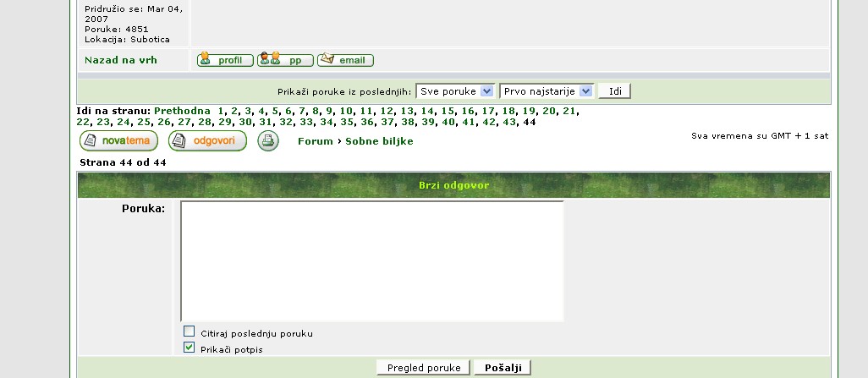Open the Forum breadcrumb link

[x=315, y=141]
